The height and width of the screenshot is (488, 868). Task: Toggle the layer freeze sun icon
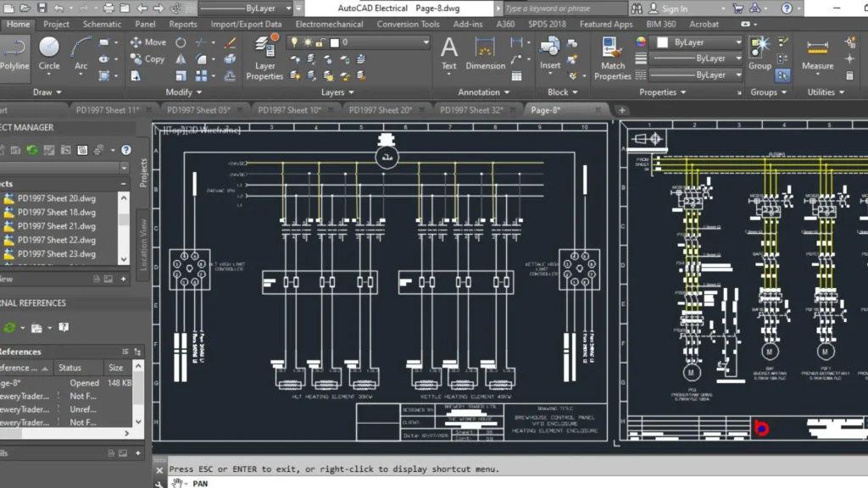(308, 41)
